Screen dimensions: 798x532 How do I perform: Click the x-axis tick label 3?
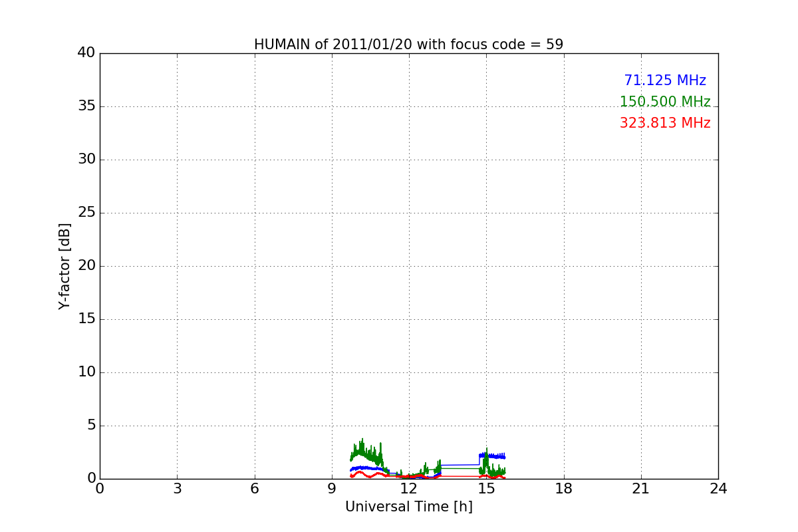(177, 489)
